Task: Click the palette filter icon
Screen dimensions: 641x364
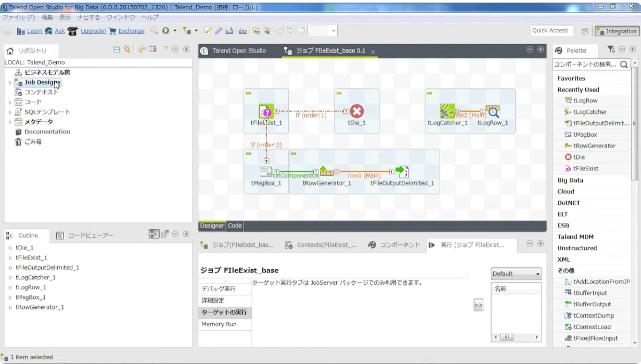Action: coord(611,49)
